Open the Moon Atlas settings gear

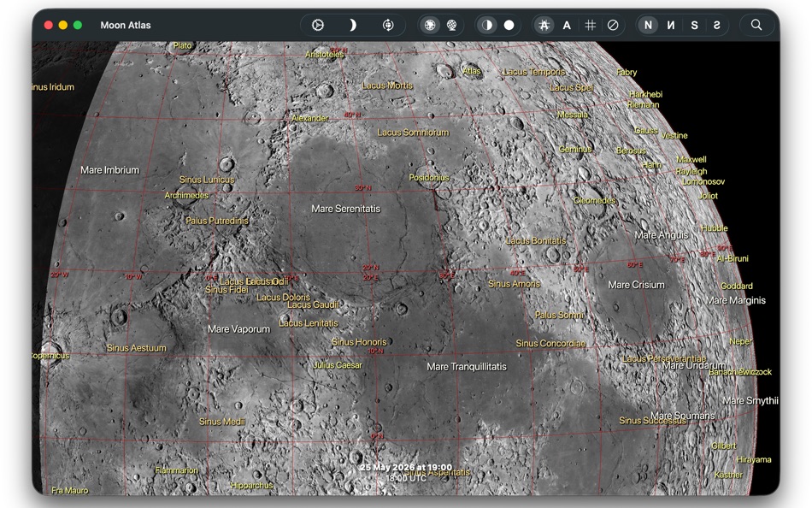[x=317, y=25]
